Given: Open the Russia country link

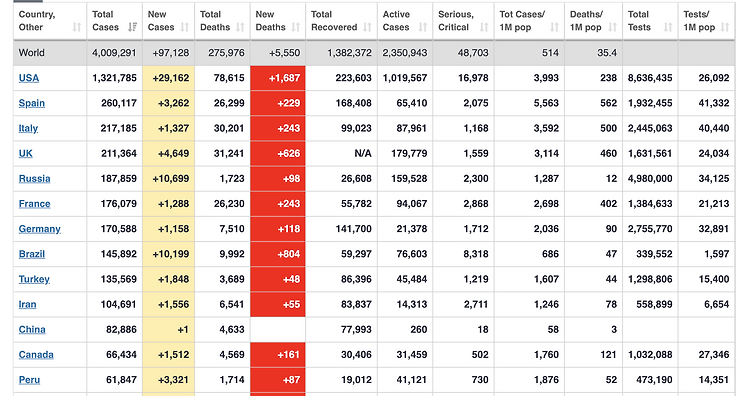Looking at the screenshot, I should pos(34,179).
